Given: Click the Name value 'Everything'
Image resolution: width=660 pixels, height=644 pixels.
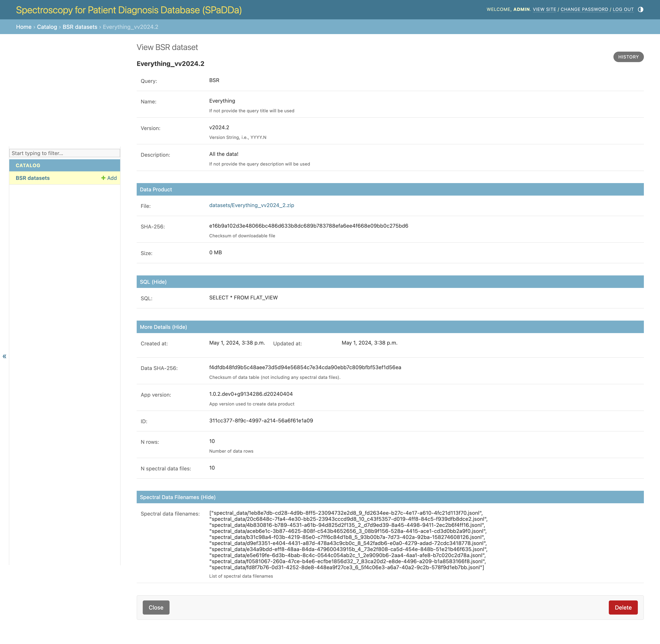Looking at the screenshot, I should pyautogui.click(x=222, y=101).
